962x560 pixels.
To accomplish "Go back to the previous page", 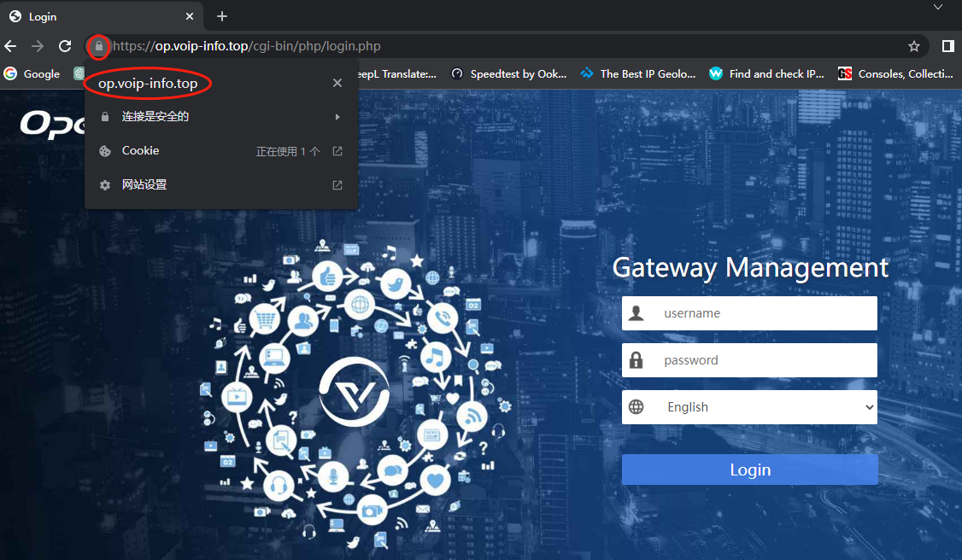I will pyautogui.click(x=10, y=46).
